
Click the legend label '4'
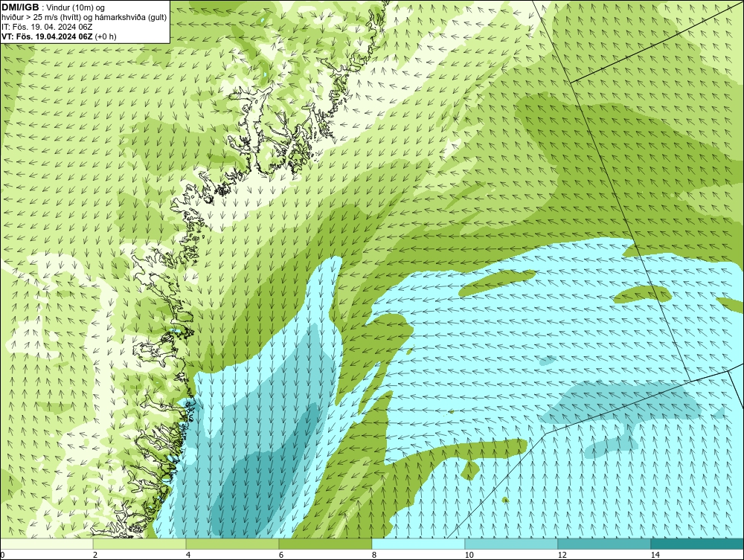coord(188,556)
